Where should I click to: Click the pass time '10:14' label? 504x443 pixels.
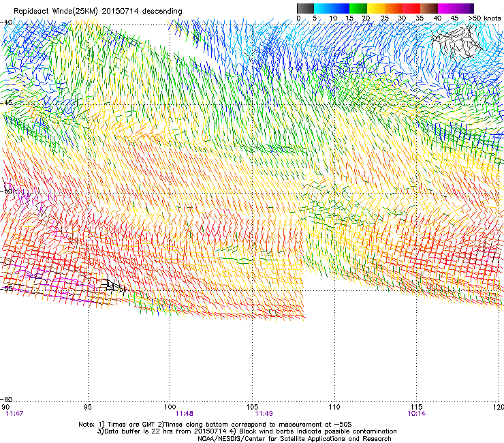tap(417, 414)
